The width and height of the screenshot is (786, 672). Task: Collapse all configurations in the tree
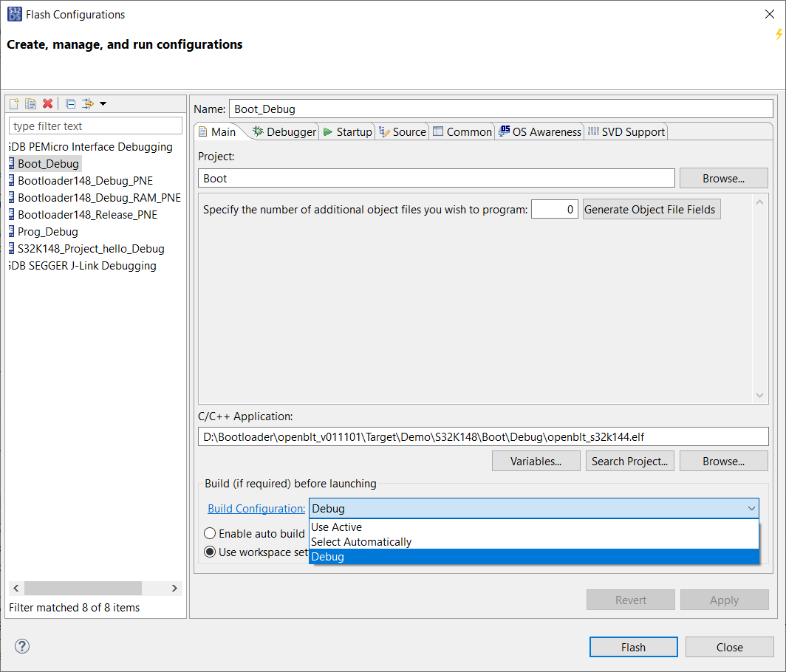70,104
